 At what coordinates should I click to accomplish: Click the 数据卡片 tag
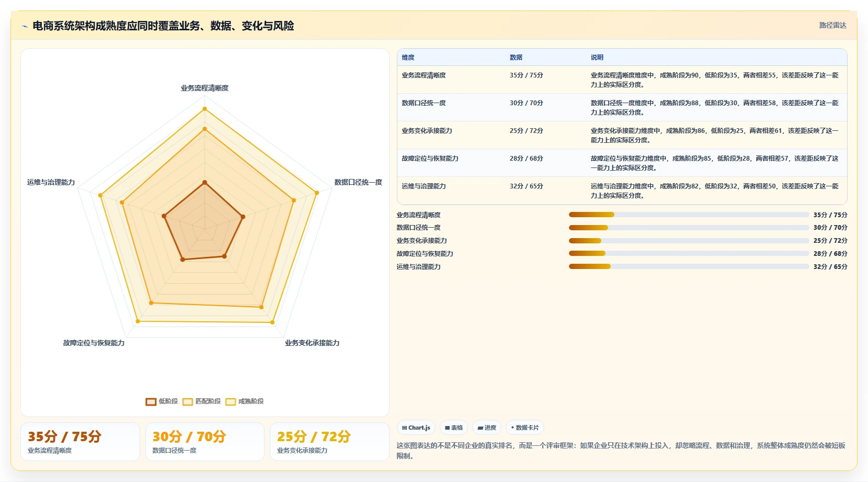click(525, 428)
